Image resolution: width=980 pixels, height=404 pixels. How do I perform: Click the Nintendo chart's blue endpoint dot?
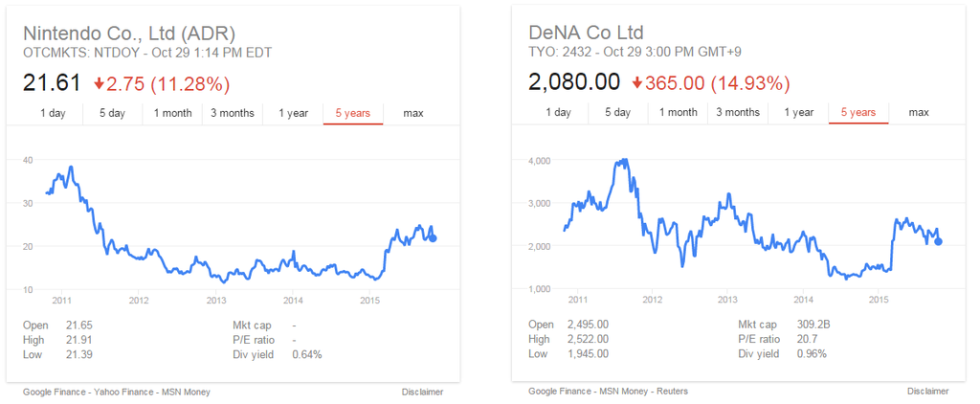[x=433, y=238]
